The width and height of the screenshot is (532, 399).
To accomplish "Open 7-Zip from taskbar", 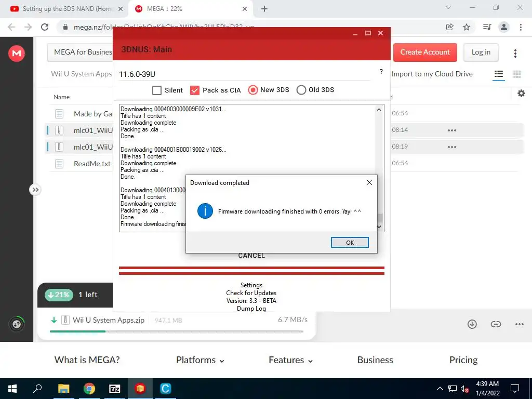I will pos(114,389).
